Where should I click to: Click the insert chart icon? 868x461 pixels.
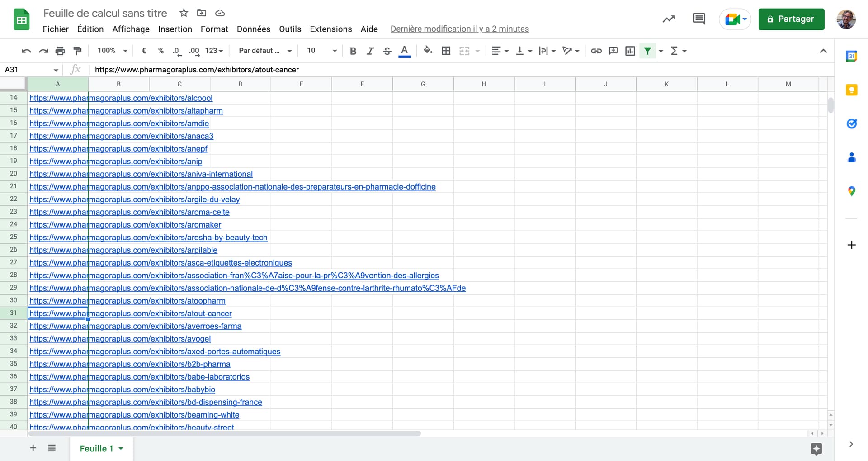[x=630, y=51]
